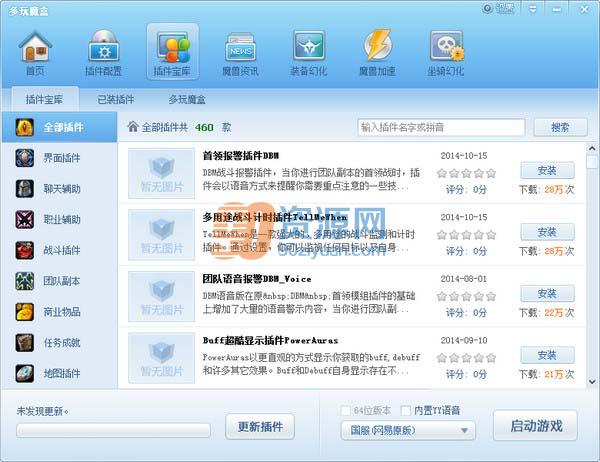Select 全部插件 category
The image size is (600, 462).
coord(59,127)
